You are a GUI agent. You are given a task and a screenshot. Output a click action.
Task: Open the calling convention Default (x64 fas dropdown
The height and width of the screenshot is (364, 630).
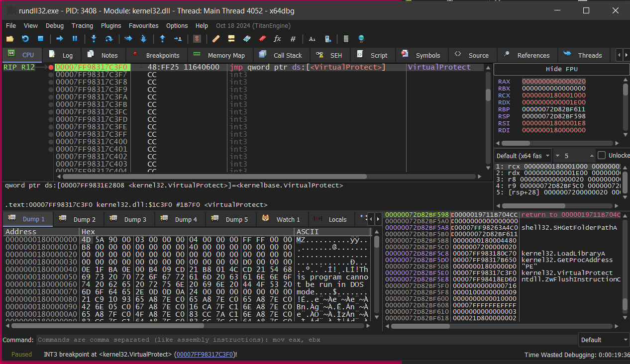coord(523,156)
